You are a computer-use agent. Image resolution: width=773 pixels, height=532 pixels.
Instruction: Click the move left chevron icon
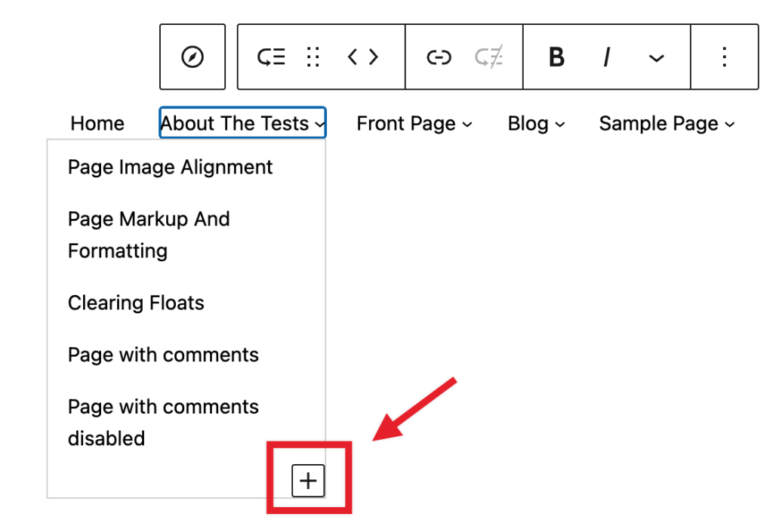352,57
